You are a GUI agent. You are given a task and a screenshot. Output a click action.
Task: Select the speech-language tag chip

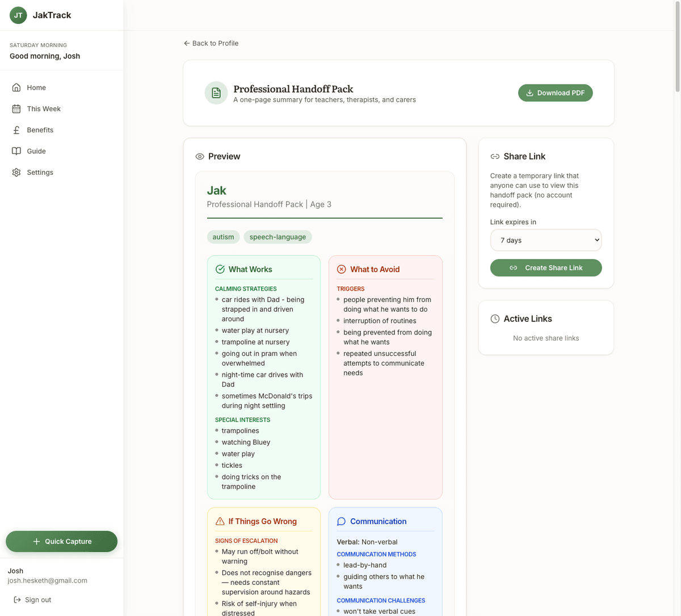[278, 237]
